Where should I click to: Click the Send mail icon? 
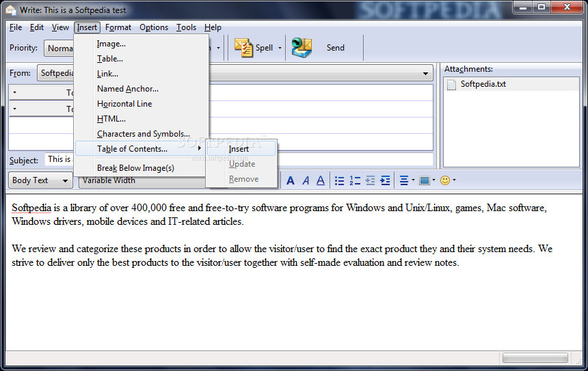[x=302, y=48]
